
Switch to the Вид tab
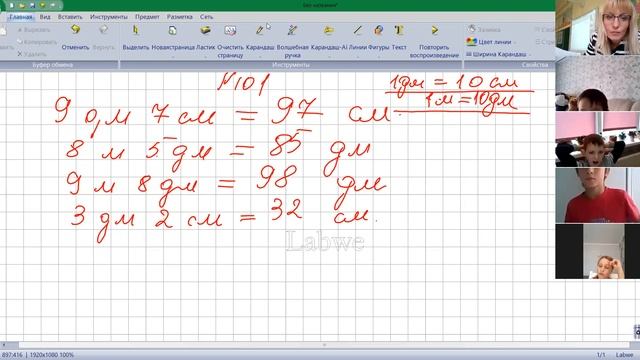pyautogui.click(x=45, y=17)
